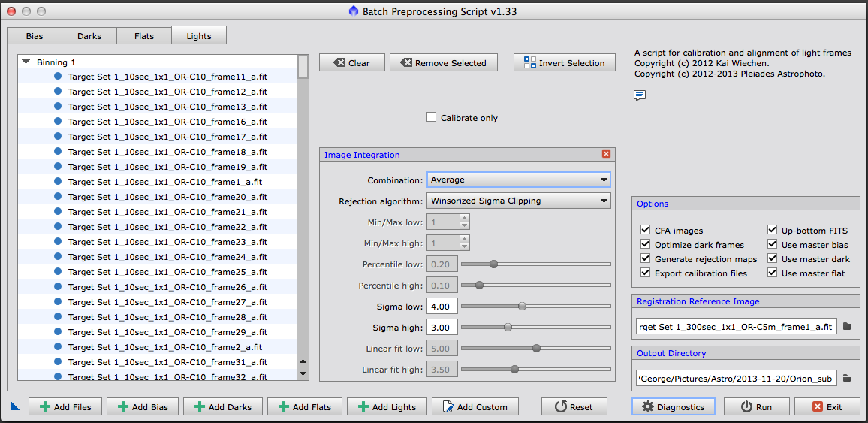868x423 pixels.
Task: Click the folder icon beside Registration Reference Image
Action: click(847, 327)
